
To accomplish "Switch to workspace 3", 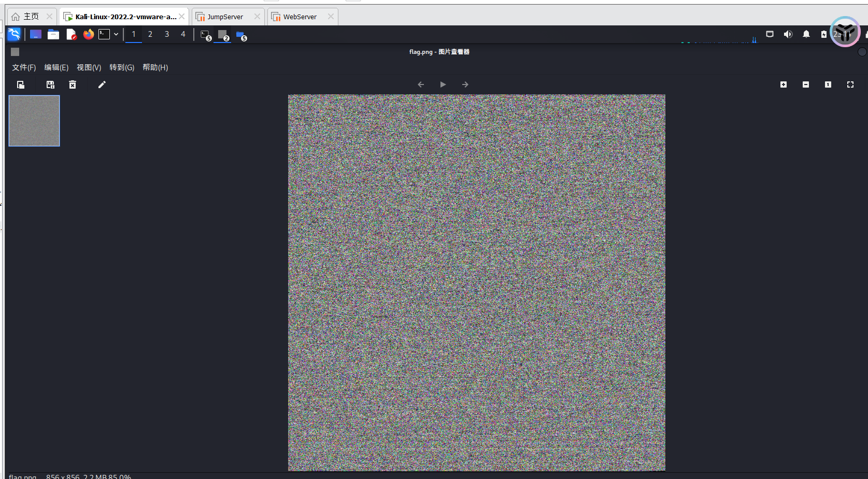I will click(167, 34).
